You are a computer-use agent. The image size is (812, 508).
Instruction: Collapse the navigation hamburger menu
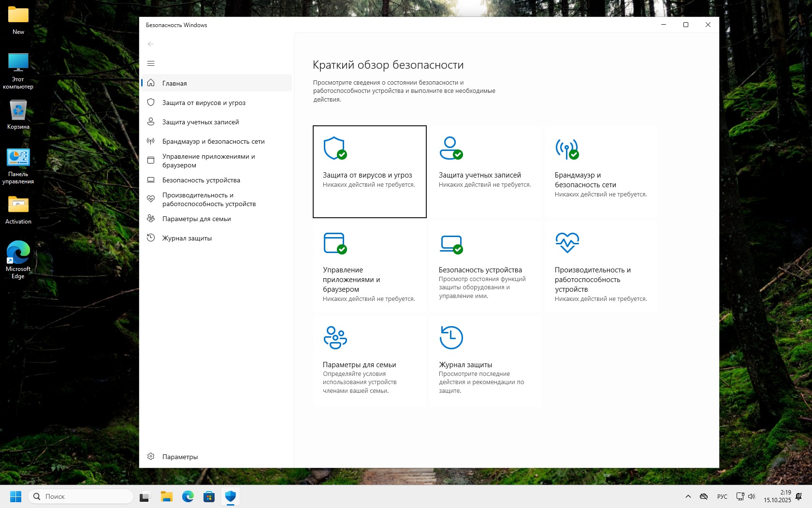point(151,63)
